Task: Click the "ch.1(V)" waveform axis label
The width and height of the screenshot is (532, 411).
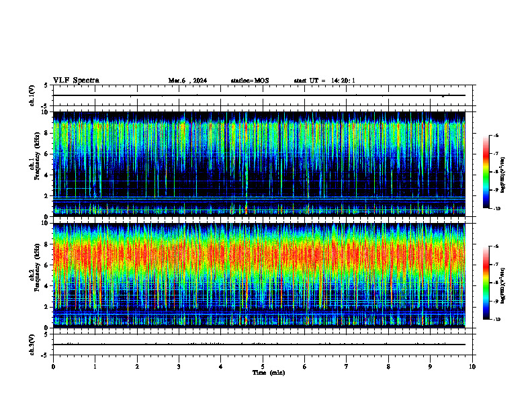Action: pos(32,95)
